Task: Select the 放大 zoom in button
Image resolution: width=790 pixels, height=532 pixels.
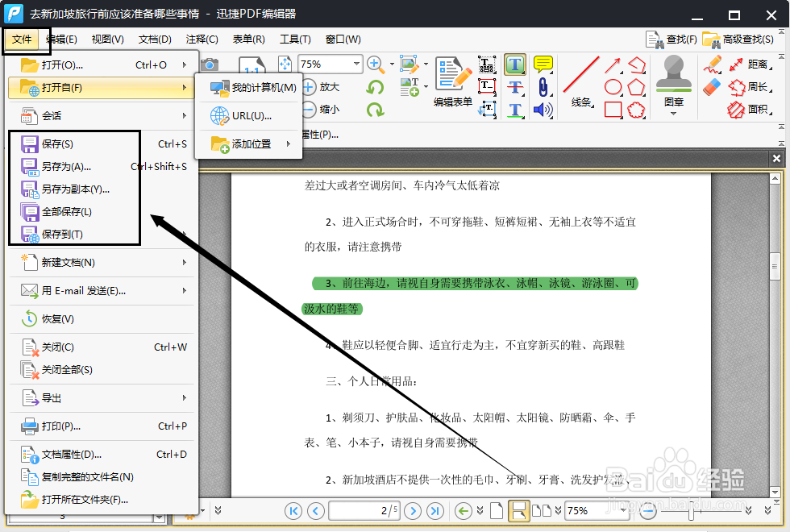Action: [x=321, y=87]
